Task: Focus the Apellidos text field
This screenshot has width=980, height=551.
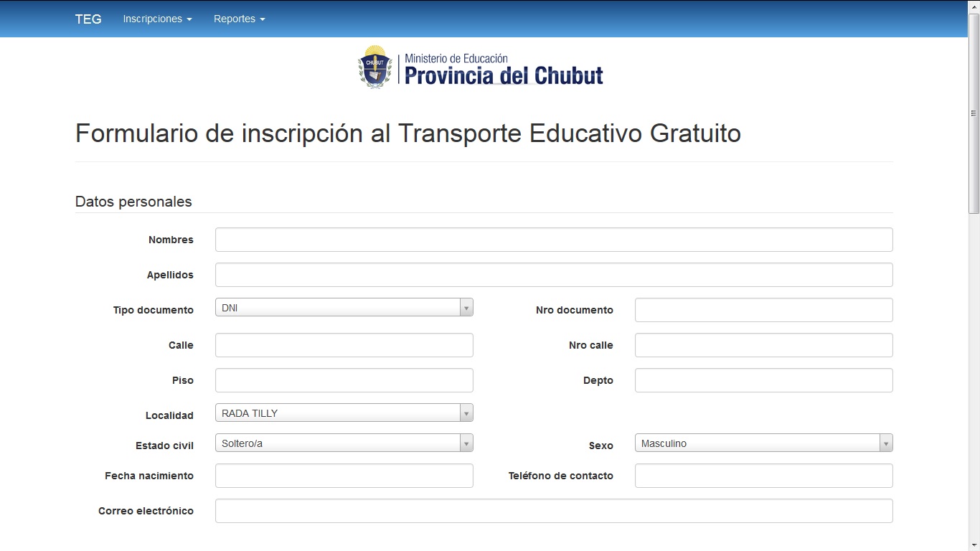Action: pyautogui.click(x=553, y=275)
